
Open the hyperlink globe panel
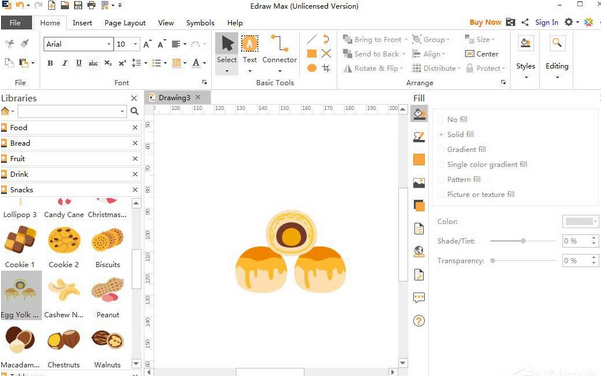click(419, 252)
